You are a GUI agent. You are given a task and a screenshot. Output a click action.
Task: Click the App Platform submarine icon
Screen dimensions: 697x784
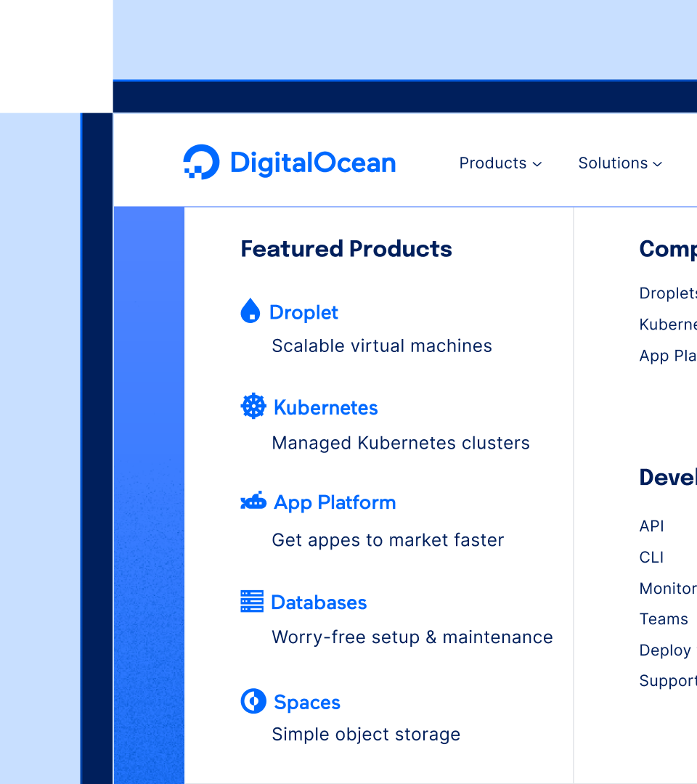[x=253, y=500]
